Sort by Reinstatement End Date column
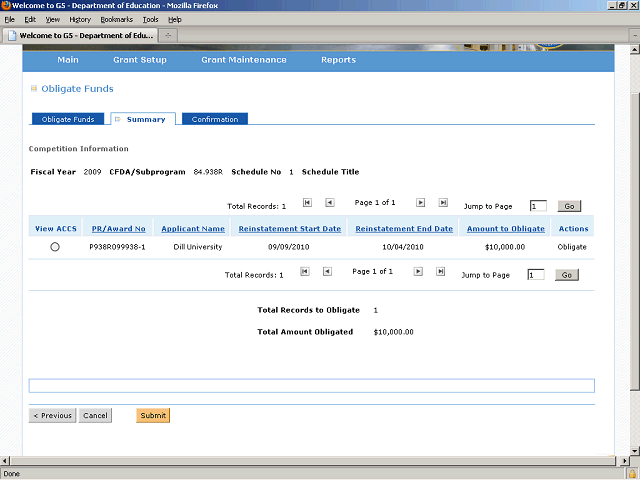 pyautogui.click(x=404, y=229)
